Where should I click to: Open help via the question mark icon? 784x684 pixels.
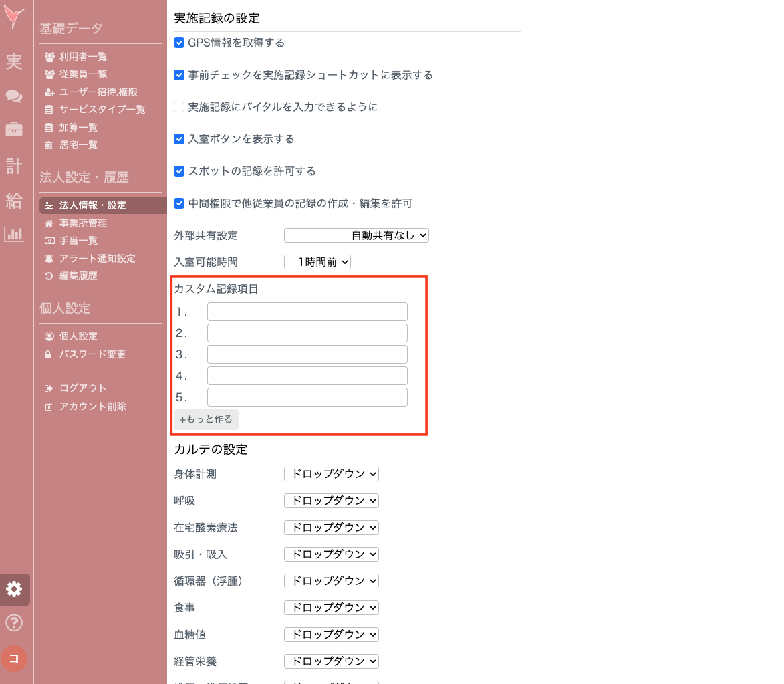point(14,622)
